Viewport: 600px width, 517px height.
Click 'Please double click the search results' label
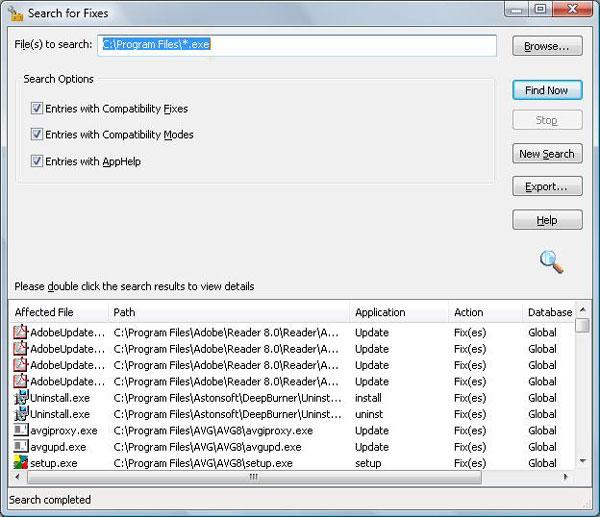134,286
